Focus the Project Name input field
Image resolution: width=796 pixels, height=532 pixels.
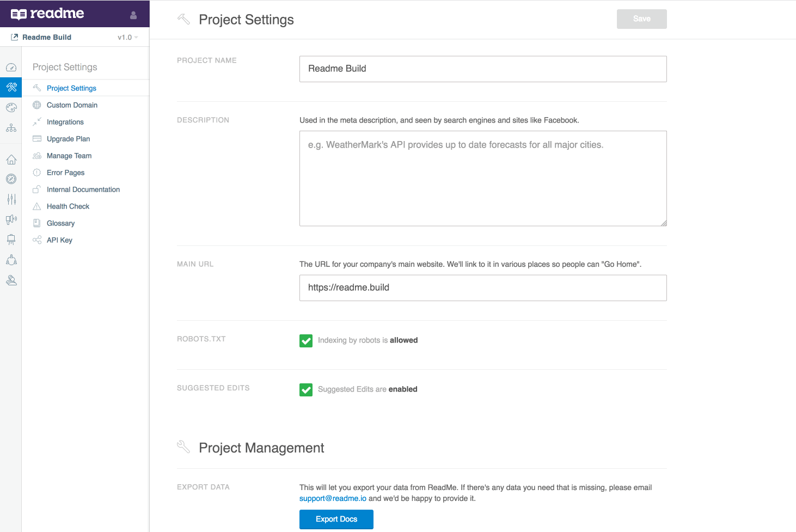click(x=483, y=69)
